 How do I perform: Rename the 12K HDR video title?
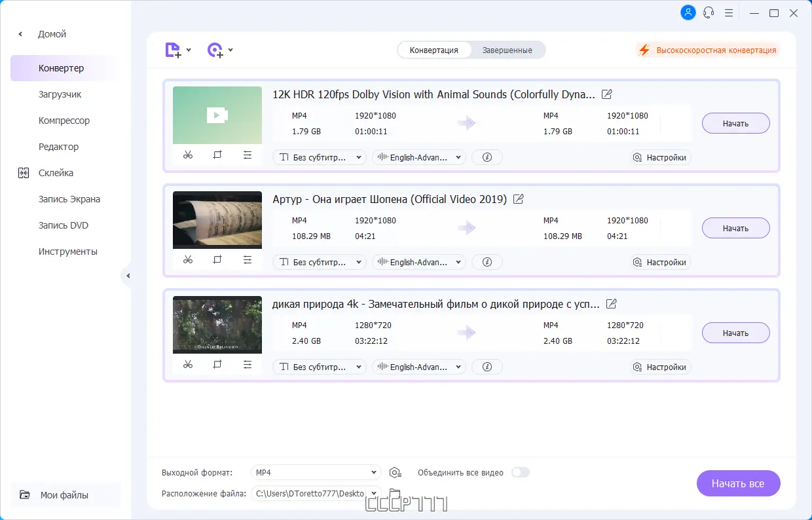(x=607, y=94)
